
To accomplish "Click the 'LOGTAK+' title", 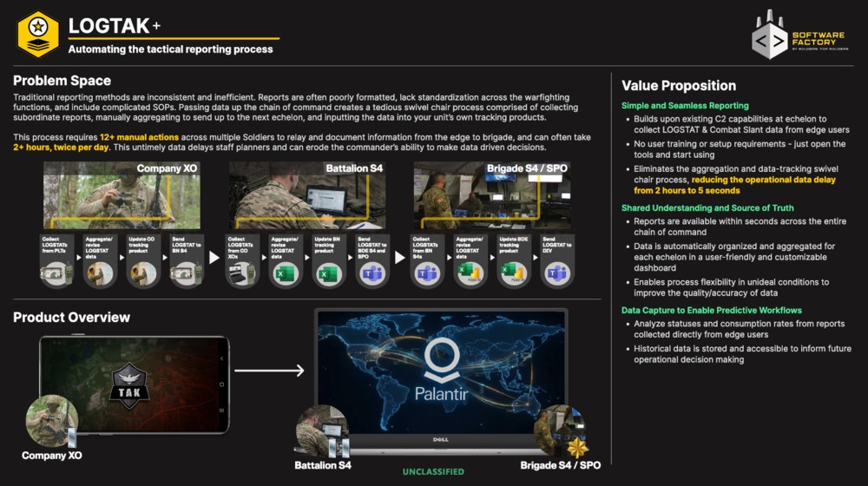I will 114,25.
